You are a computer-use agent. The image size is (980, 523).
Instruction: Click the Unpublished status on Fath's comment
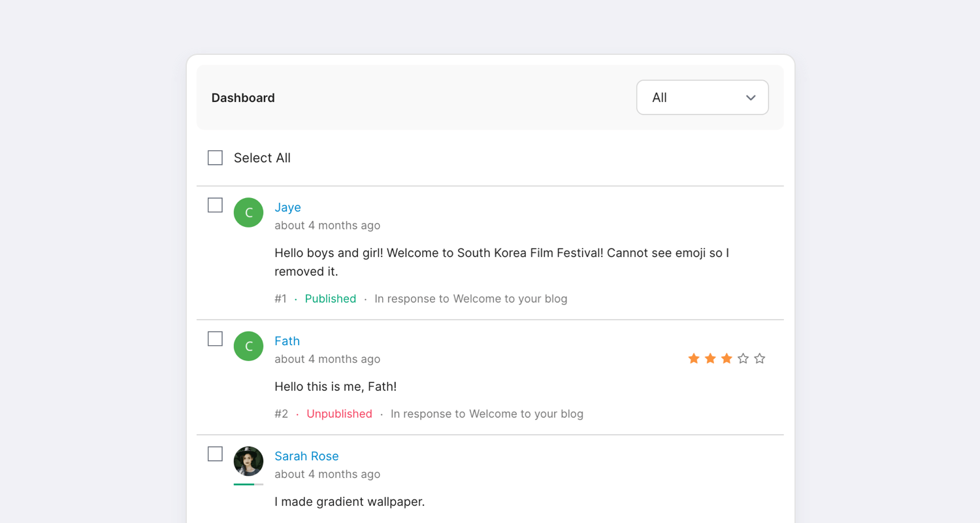point(339,413)
